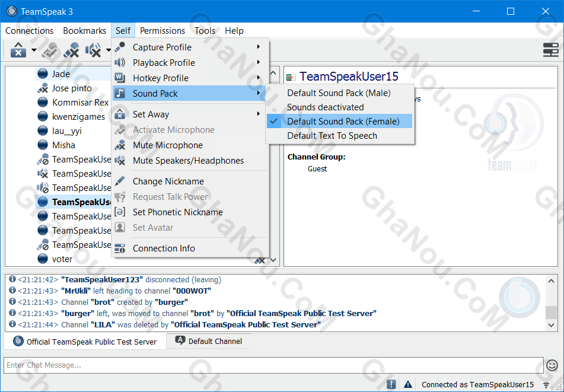Click the chat log scroll up arrow
Image resolution: width=564 pixels, height=392 pixels.
pyautogui.click(x=551, y=281)
